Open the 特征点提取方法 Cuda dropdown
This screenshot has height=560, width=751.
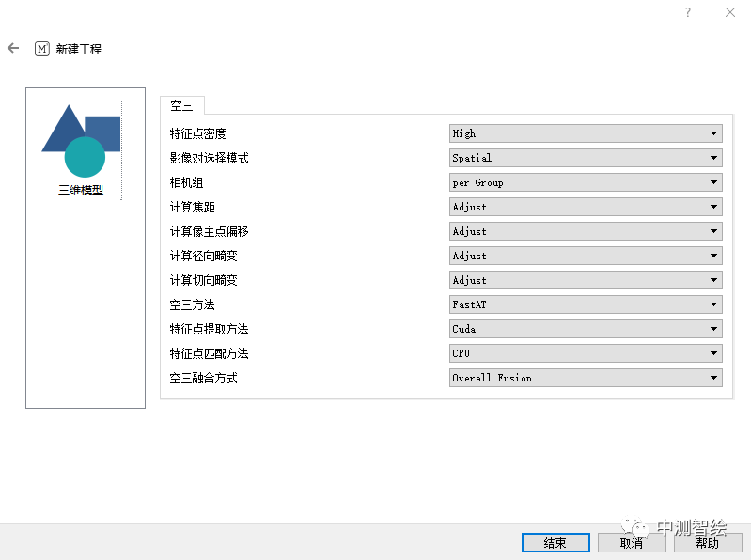(x=586, y=329)
